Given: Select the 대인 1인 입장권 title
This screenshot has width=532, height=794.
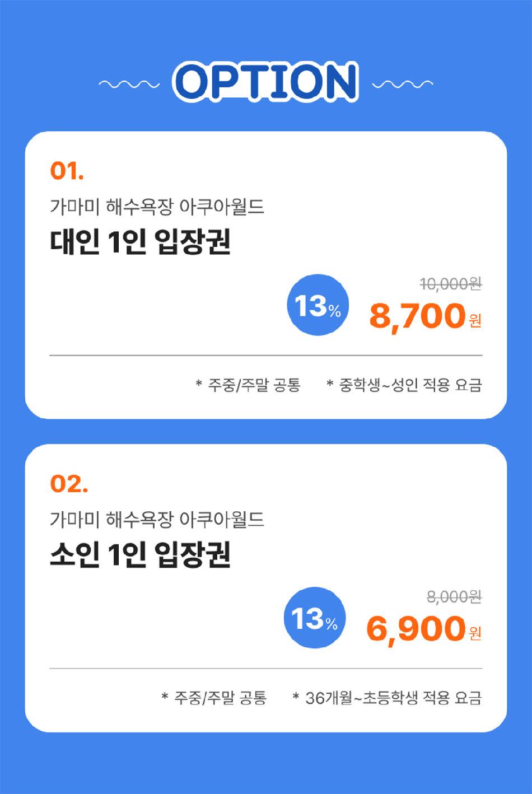Looking at the screenshot, I should tap(140, 242).
